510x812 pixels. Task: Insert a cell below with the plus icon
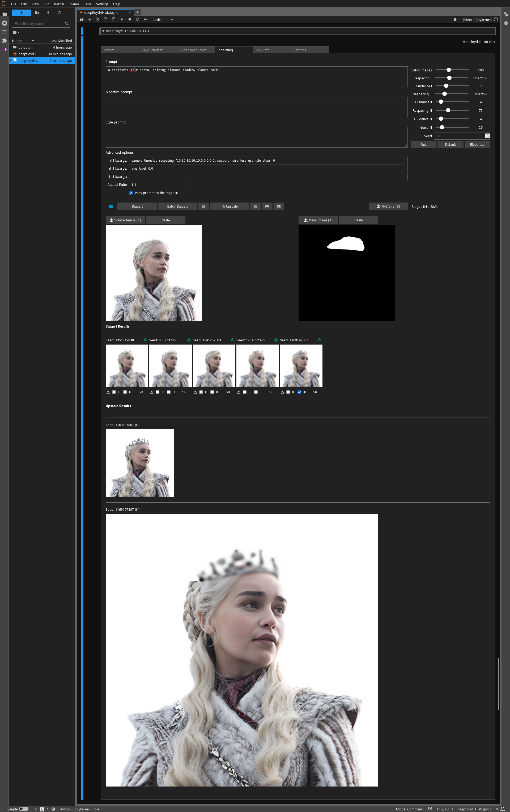click(90, 20)
